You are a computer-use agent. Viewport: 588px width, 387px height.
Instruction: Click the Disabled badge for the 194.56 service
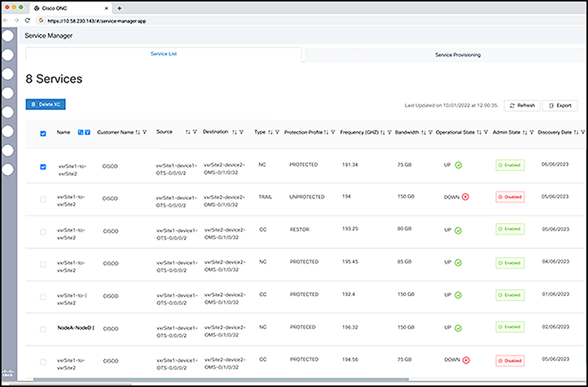tap(510, 361)
